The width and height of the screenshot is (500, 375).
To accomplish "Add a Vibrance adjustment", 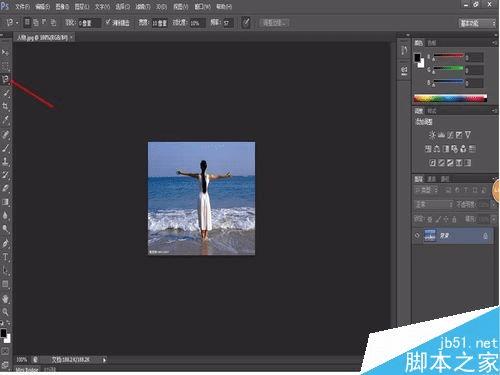I will [468, 135].
